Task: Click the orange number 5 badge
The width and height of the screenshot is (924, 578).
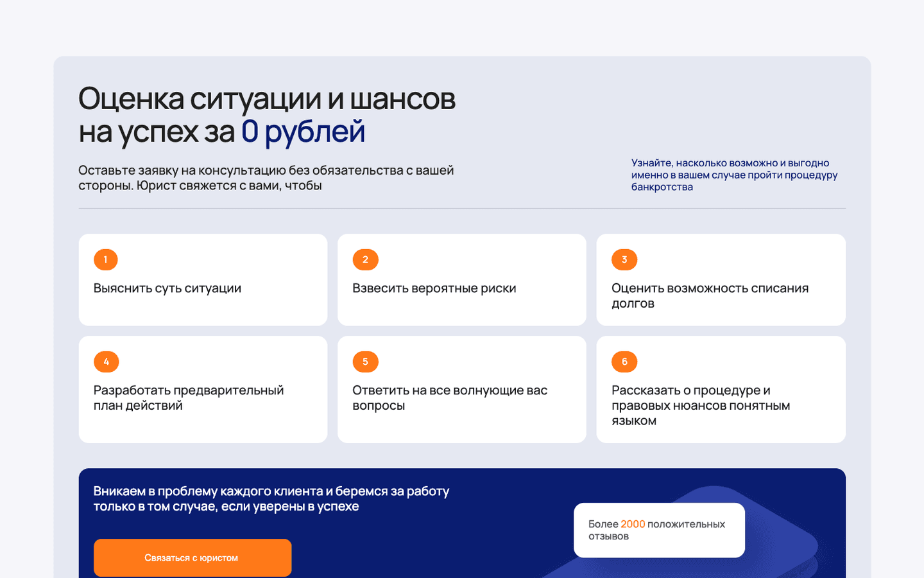Action: click(366, 362)
